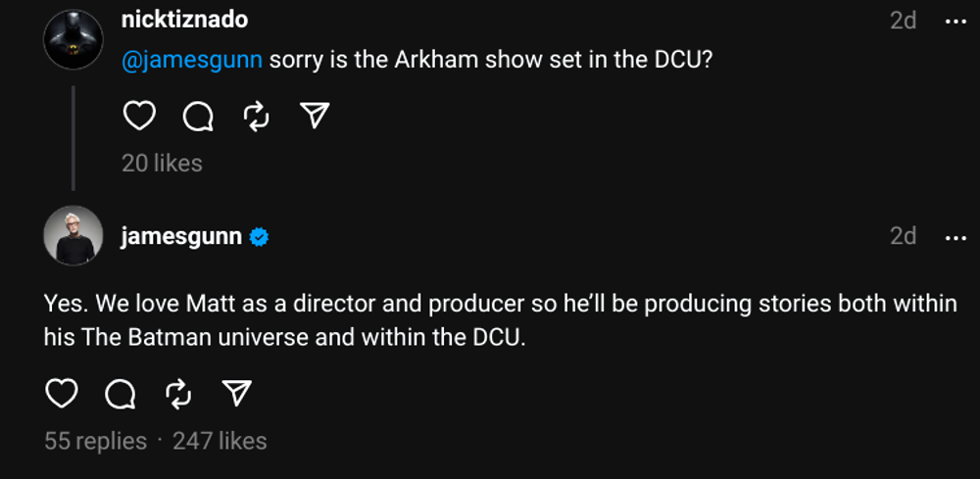Image resolution: width=980 pixels, height=479 pixels.
Task: Like nicktiznado's post with the heart
Action: click(139, 117)
